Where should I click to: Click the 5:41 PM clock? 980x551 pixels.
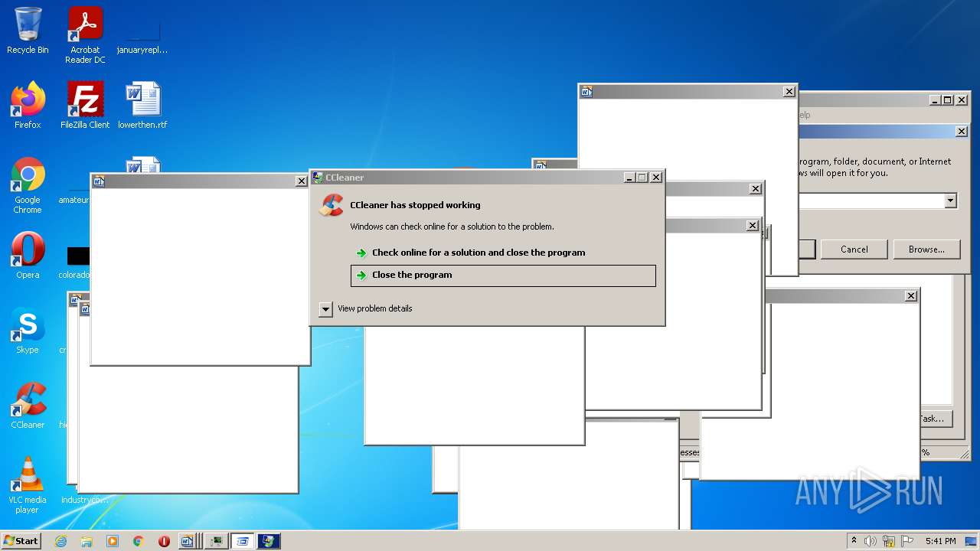click(940, 541)
